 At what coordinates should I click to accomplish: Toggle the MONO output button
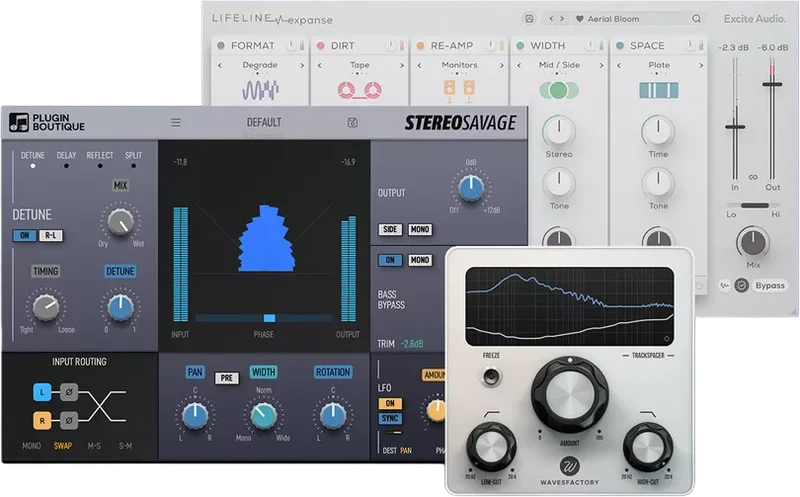click(x=420, y=230)
